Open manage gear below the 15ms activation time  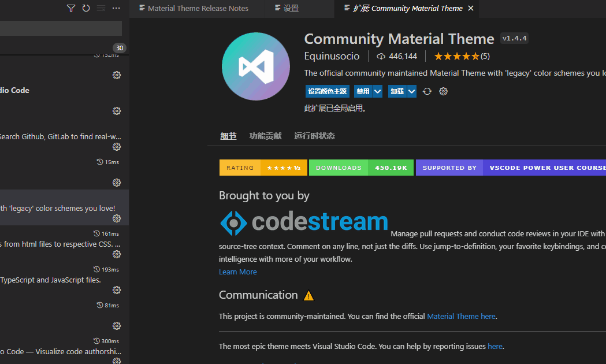pos(117,183)
